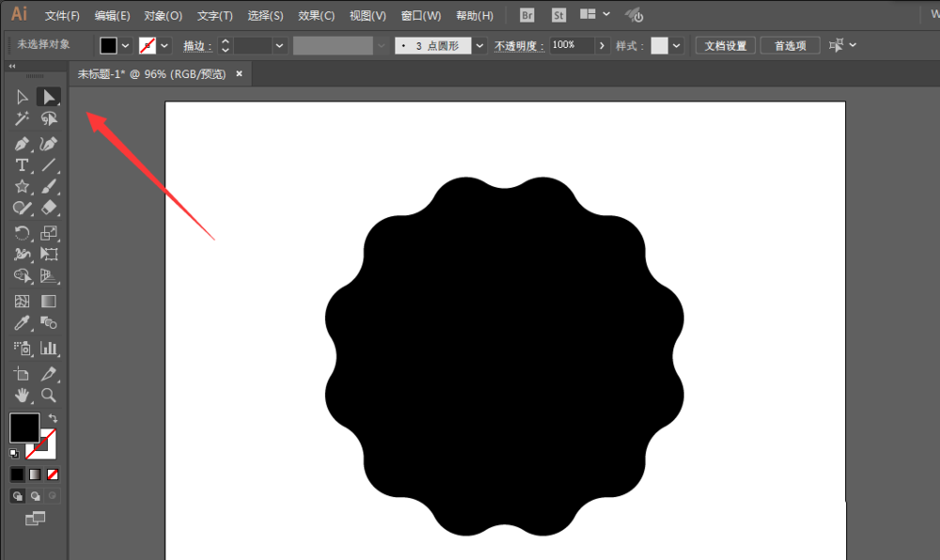
Task: Select the Lasso tool
Action: click(49, 118)
